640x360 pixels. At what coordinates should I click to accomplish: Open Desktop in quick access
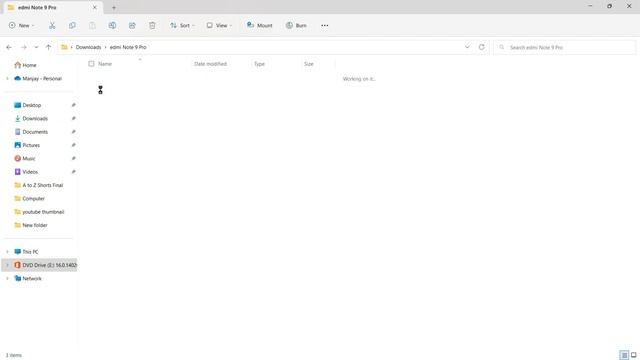(28, 105)
